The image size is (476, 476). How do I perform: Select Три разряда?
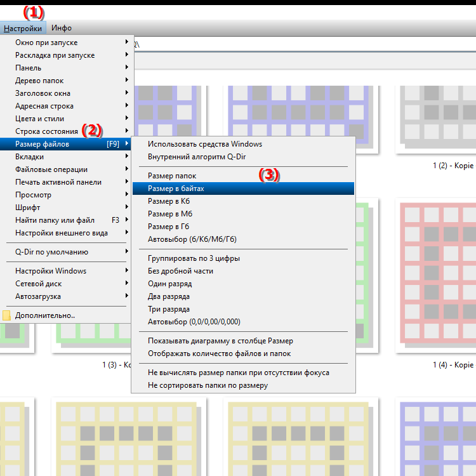pyautogui.click(x=244, y=309)
